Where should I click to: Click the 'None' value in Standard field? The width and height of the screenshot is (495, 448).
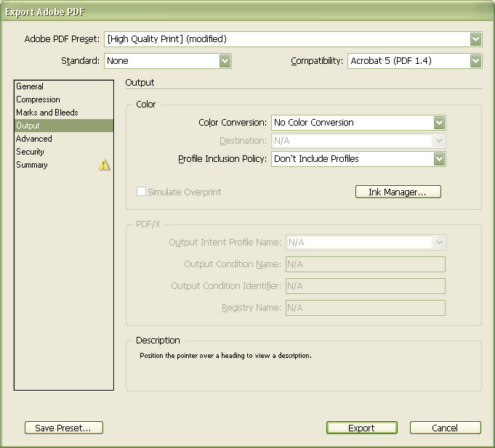(x=118, y=61)
